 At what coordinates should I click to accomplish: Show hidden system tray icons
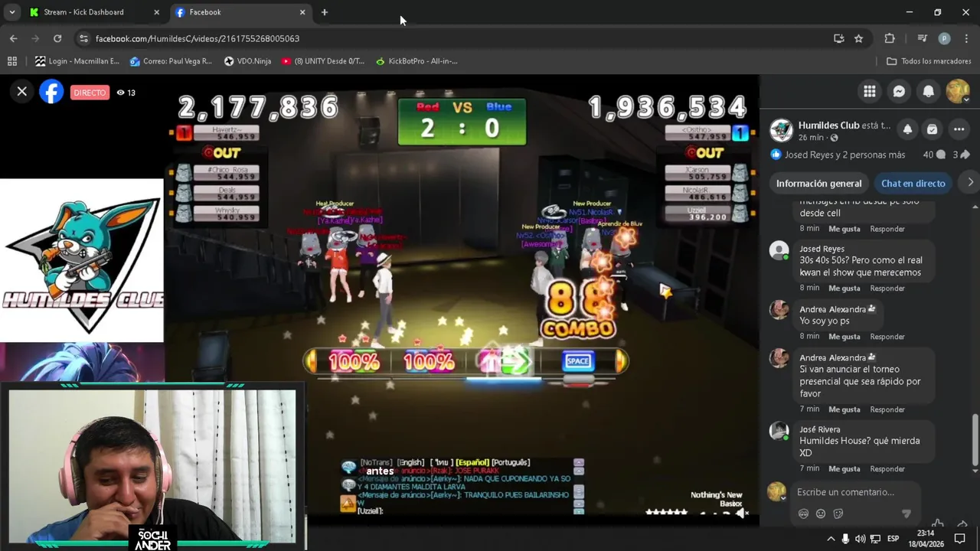[x=831, y=539]
